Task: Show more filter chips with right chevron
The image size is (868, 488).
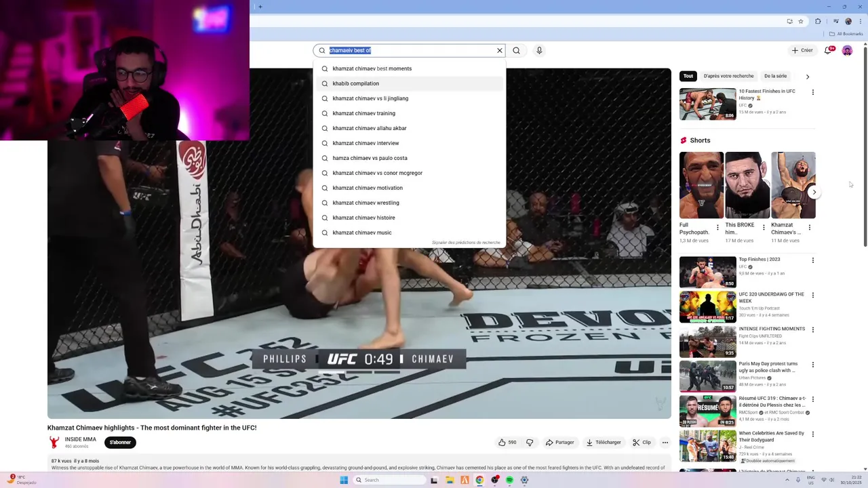Action: (808, 77)
